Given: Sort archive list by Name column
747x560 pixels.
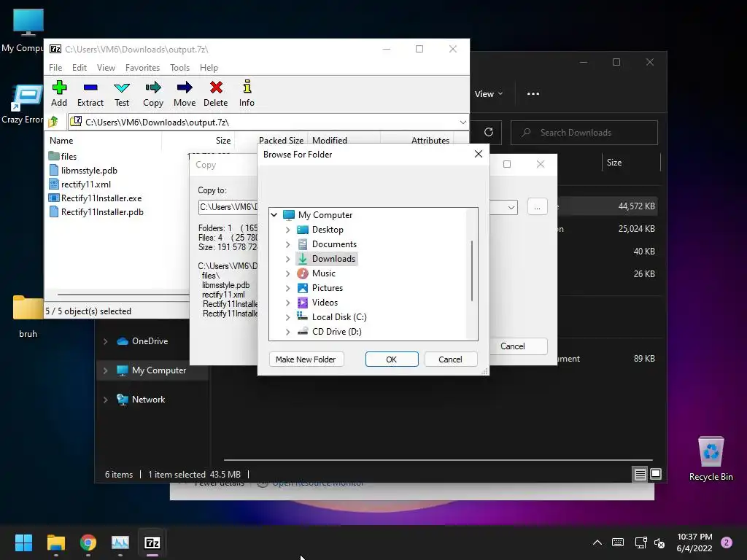Looking at the screenshot, I should click(104, 141).
